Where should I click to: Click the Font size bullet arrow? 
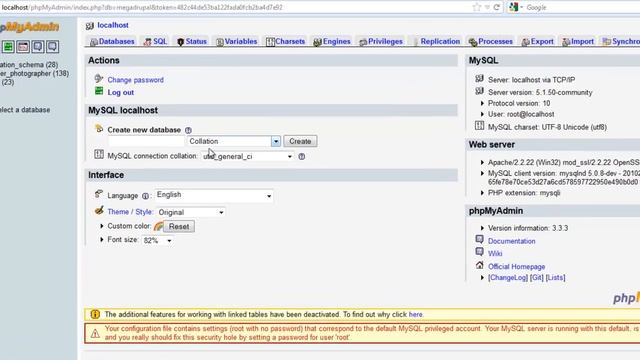[x=102, y=240]
